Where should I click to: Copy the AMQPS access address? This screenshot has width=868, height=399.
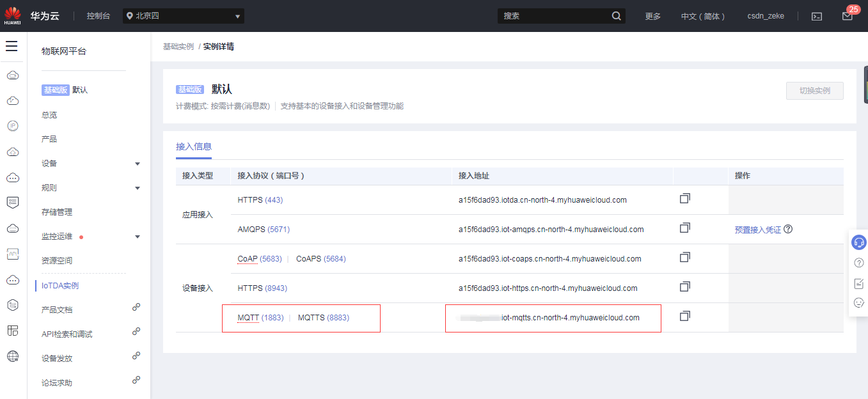click(684, 228)
